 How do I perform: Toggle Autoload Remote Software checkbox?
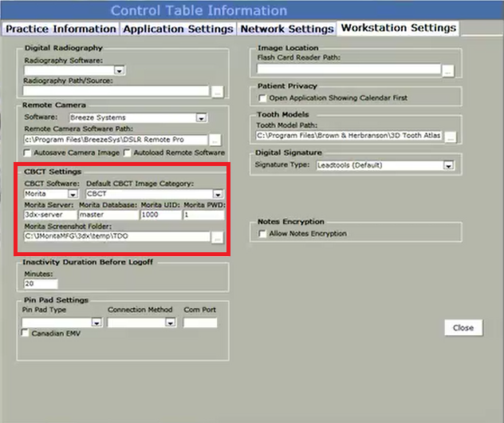pos(128,152)
